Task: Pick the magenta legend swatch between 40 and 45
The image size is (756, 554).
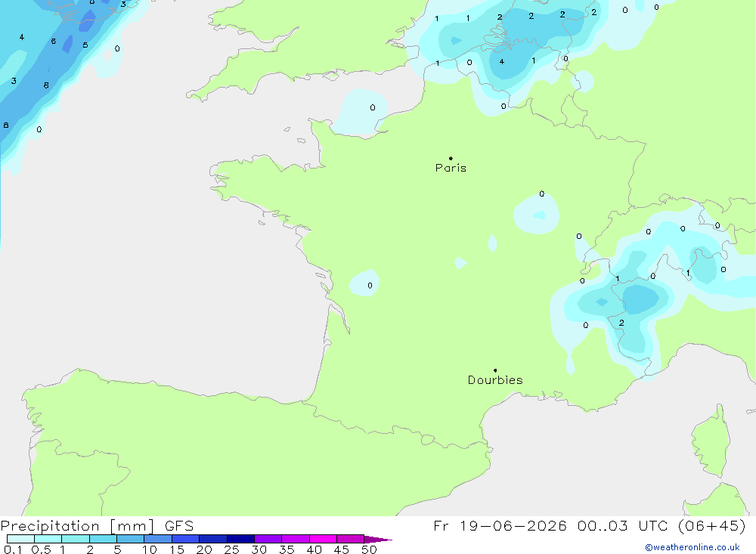Action: [323, 539]
